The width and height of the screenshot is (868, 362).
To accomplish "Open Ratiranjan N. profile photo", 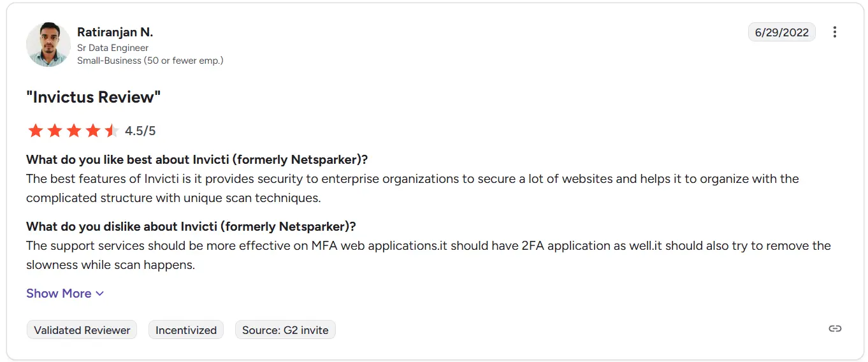I will [x=48, y=45].
